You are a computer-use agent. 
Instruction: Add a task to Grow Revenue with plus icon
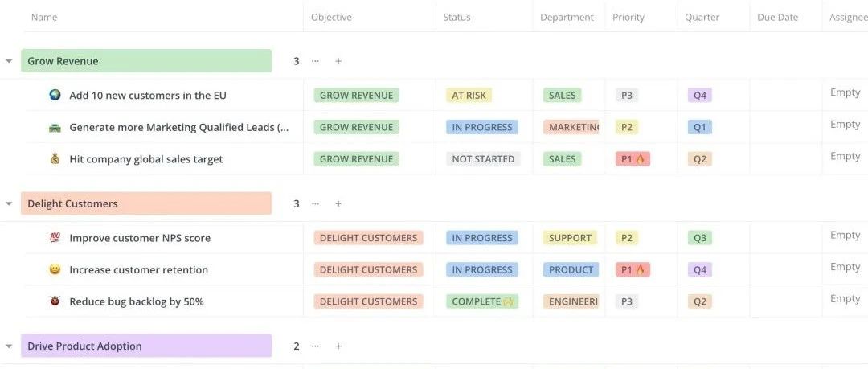(338, 61)
